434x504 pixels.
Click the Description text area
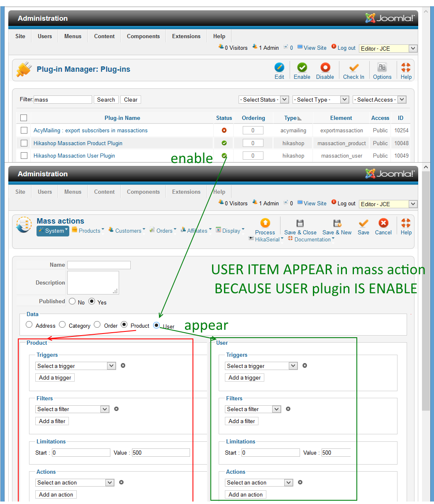93,282
